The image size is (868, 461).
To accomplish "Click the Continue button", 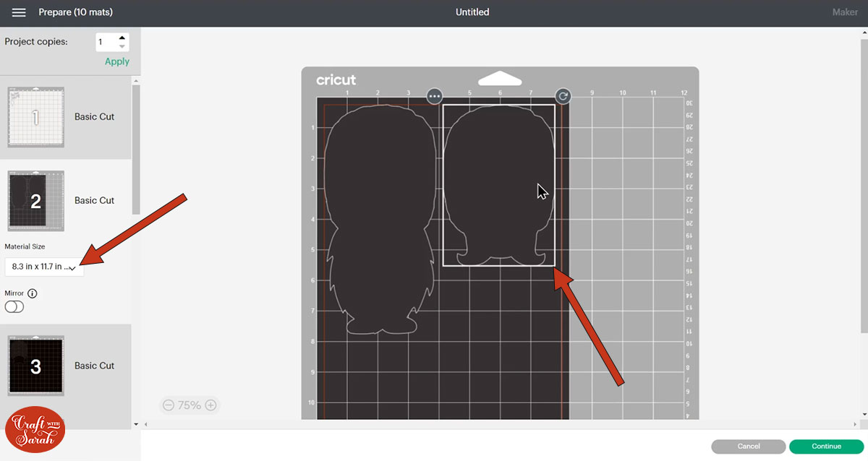I will pyautogui.click(x=826, y=446).
